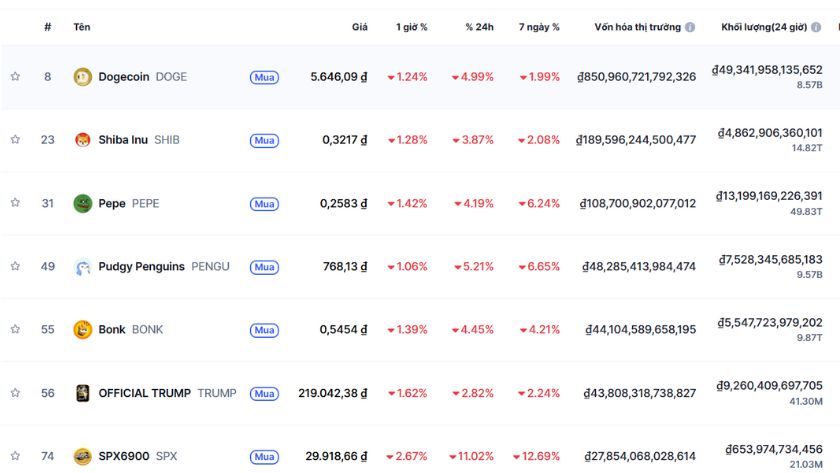Click the Pepe frog logo
Image resolution: width=840 pixels, height=473 pixels.
(82, 204)
